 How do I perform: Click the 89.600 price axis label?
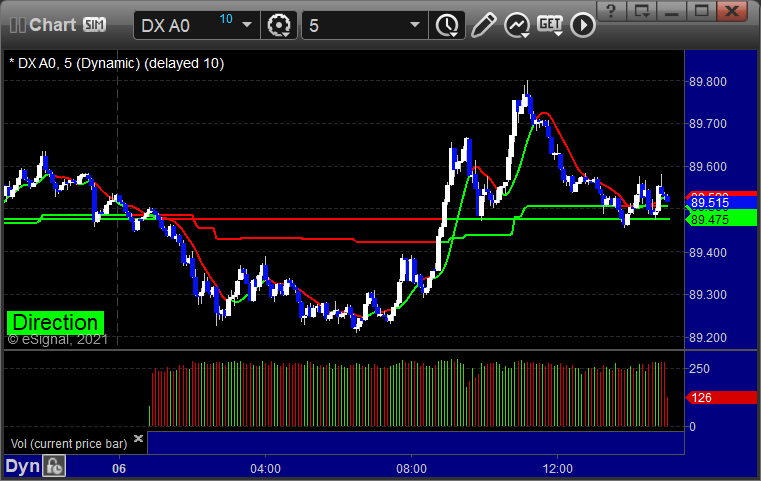coord(708,167)
